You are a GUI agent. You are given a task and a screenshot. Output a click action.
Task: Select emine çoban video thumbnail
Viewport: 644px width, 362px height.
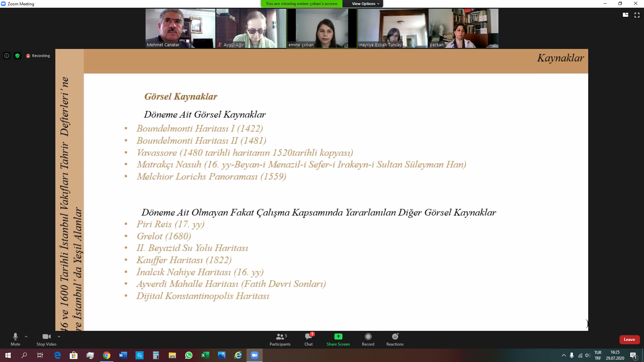click(322, 28)
